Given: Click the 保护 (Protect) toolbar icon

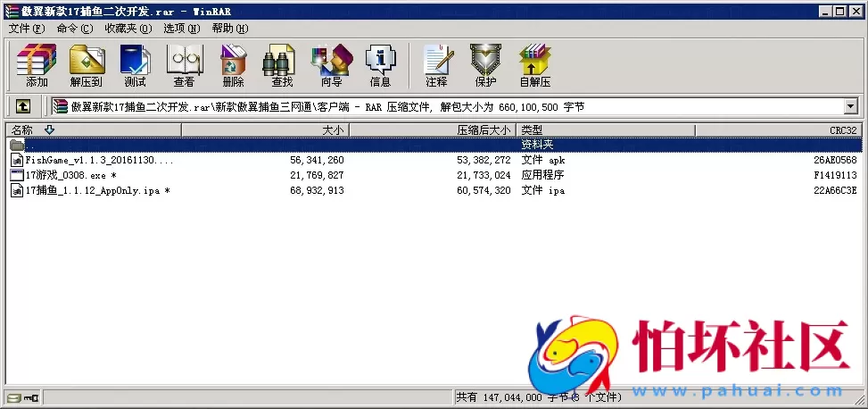Looking at the screenshot, I should click(485, 64).
